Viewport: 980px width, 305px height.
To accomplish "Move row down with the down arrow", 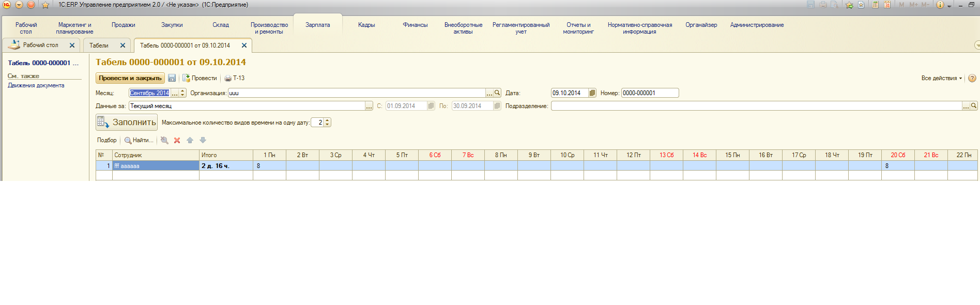I will coord(203,140).
